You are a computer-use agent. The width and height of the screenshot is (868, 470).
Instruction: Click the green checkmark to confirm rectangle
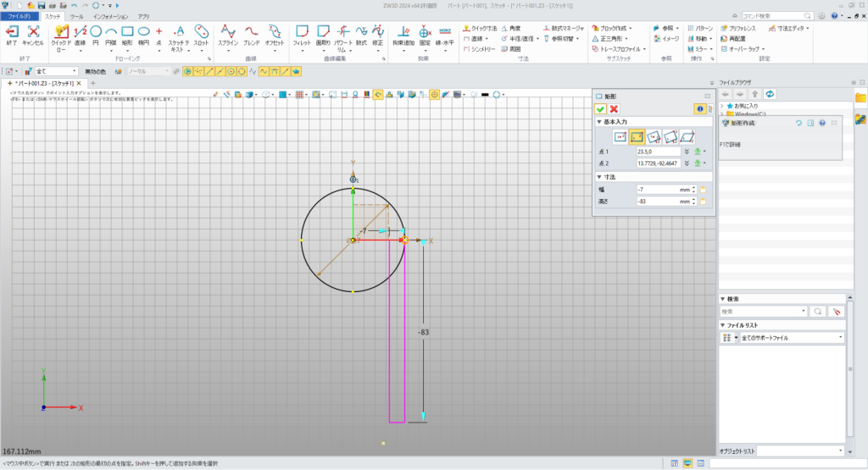click(x=600, y=109)
